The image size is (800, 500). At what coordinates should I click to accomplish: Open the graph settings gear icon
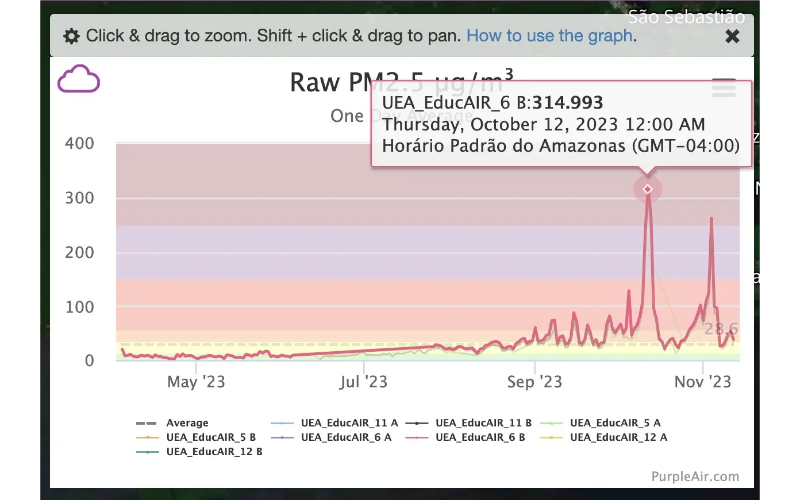click(x=71, y=36)
